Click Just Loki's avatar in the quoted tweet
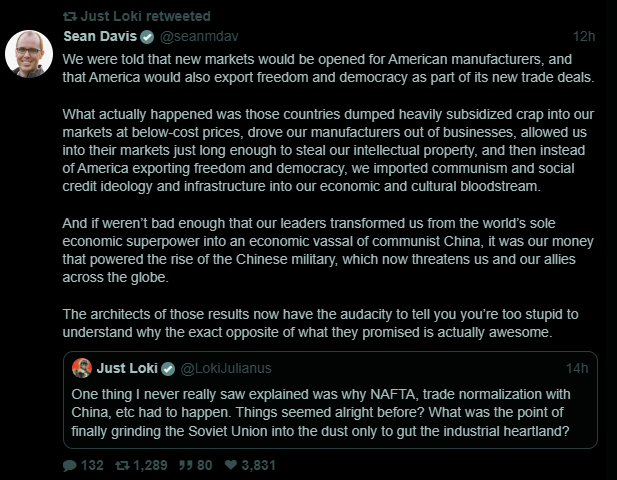This screenshot has height=480, width=617. (x=82, y=368)
